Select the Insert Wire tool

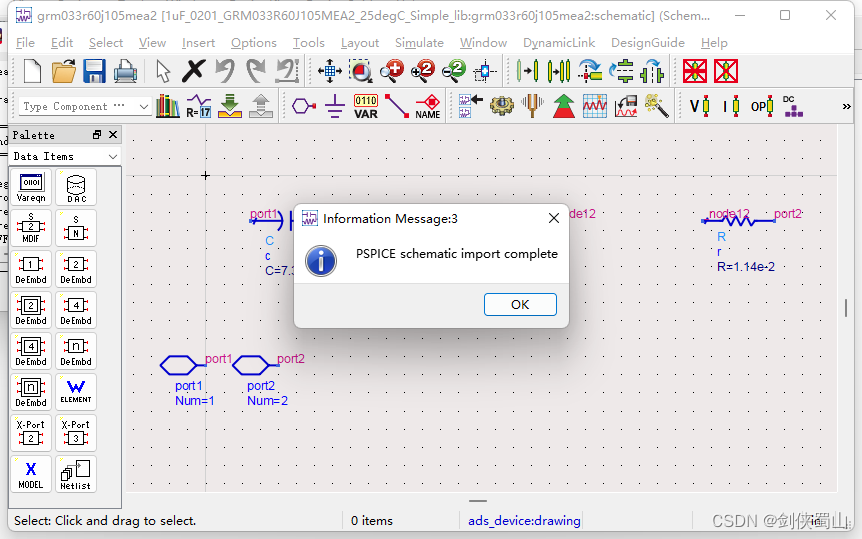tap(396, 106)
